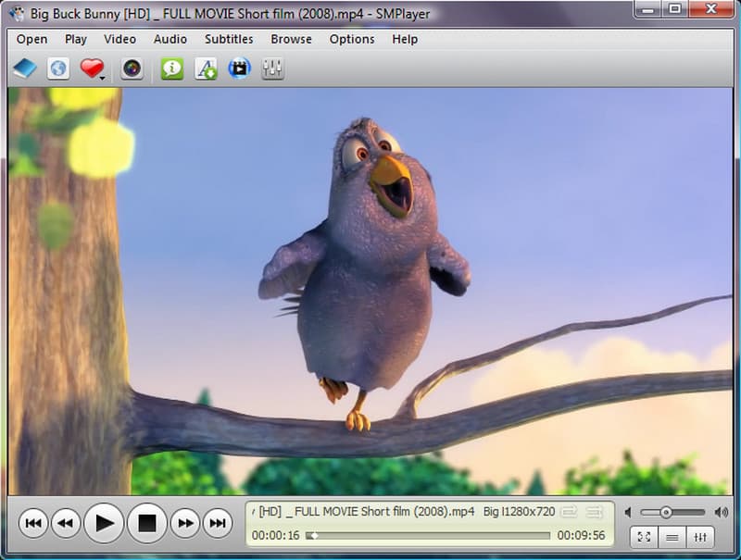
Task: Click the seek bar timeline
Action: [x=428, y=535]
